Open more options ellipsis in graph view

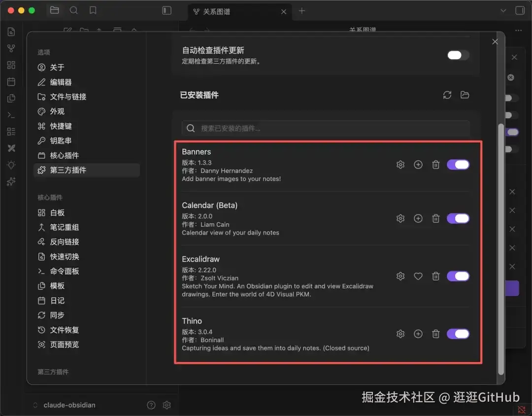518,31
